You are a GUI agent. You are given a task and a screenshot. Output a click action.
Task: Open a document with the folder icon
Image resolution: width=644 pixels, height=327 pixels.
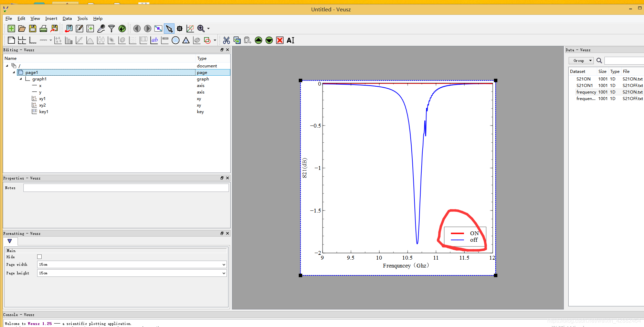click(x=22, y=29)
